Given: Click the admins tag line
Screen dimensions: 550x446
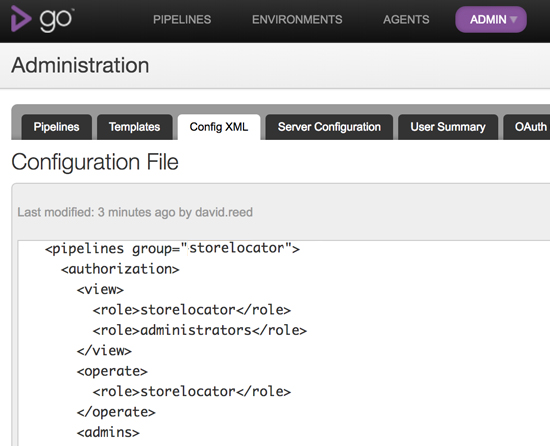Looking at the screenshot, I should [x=108, y=432].
